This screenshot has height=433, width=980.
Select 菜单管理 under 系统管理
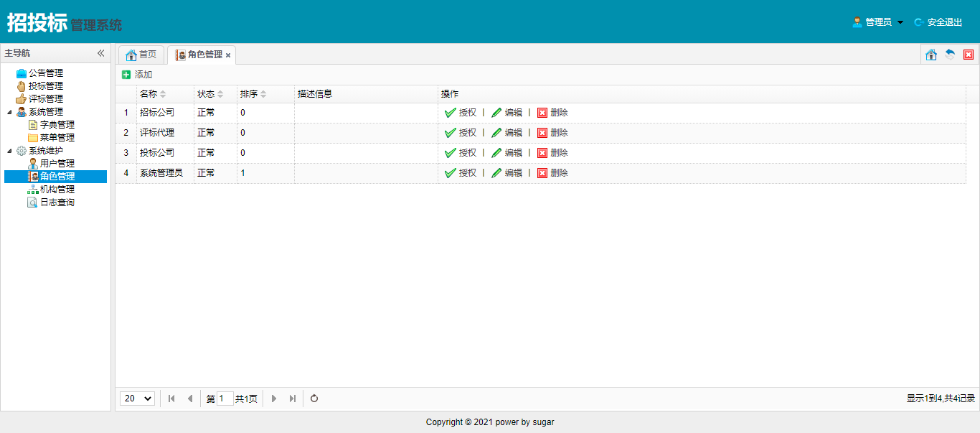(57, 138)
